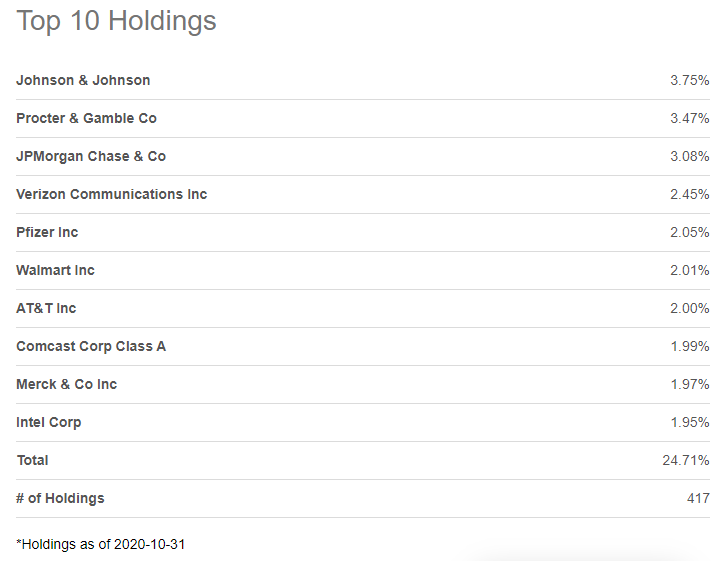Open the AT&T Inc holding row
Viewport: 723px width, 561px height.
click(46, 308)
